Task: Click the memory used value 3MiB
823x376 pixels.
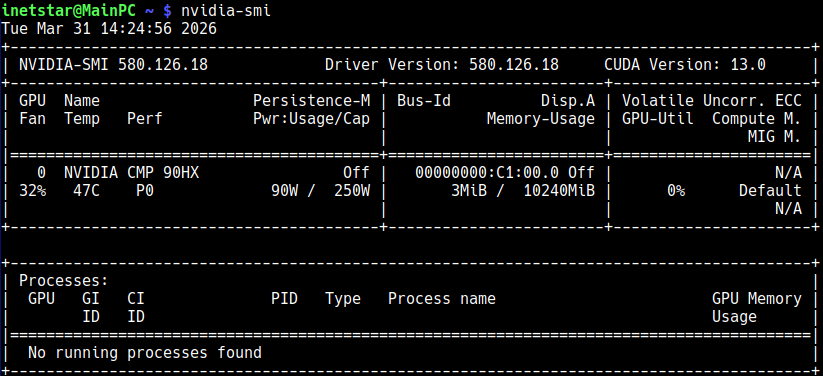Action: click(469, 191)
